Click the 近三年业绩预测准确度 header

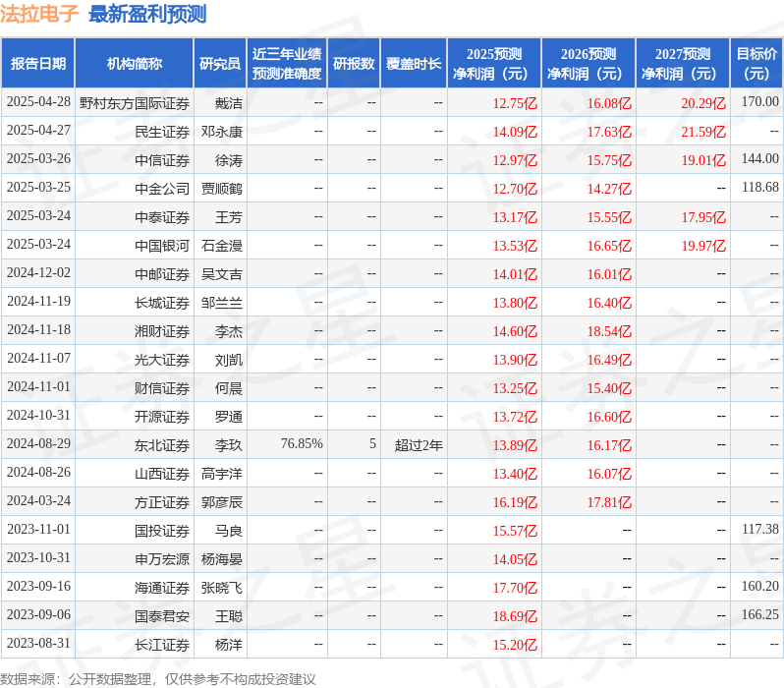pos(287,64)
